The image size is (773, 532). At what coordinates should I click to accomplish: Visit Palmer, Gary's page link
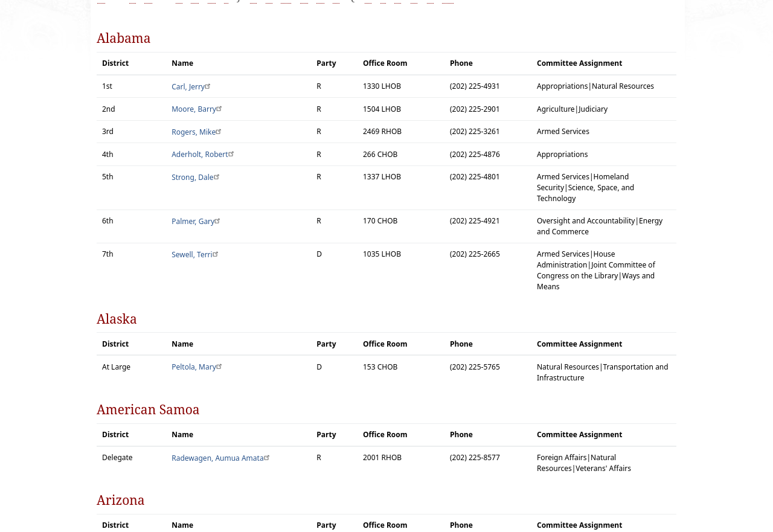pos(193,222)
